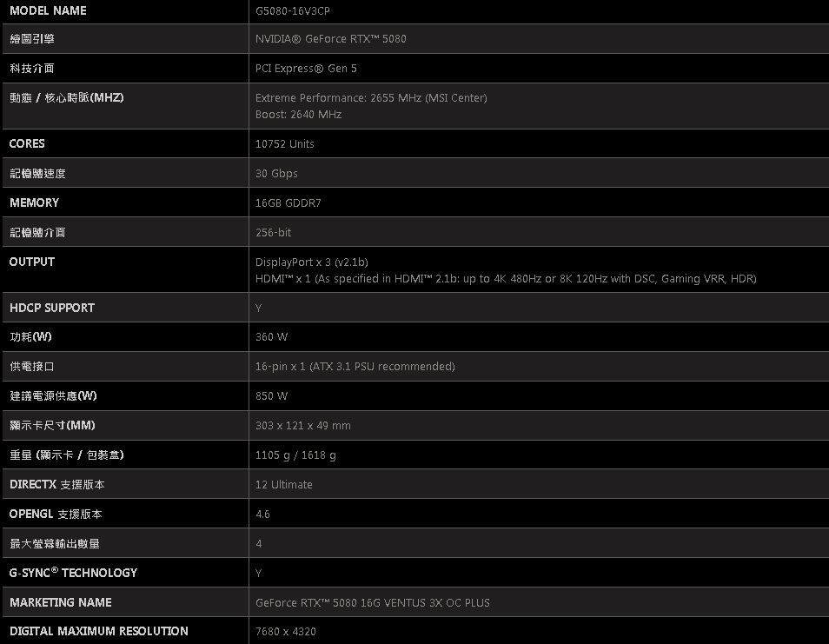Click the G-SYNC TECHNOLOGY row label

point(73,573)
